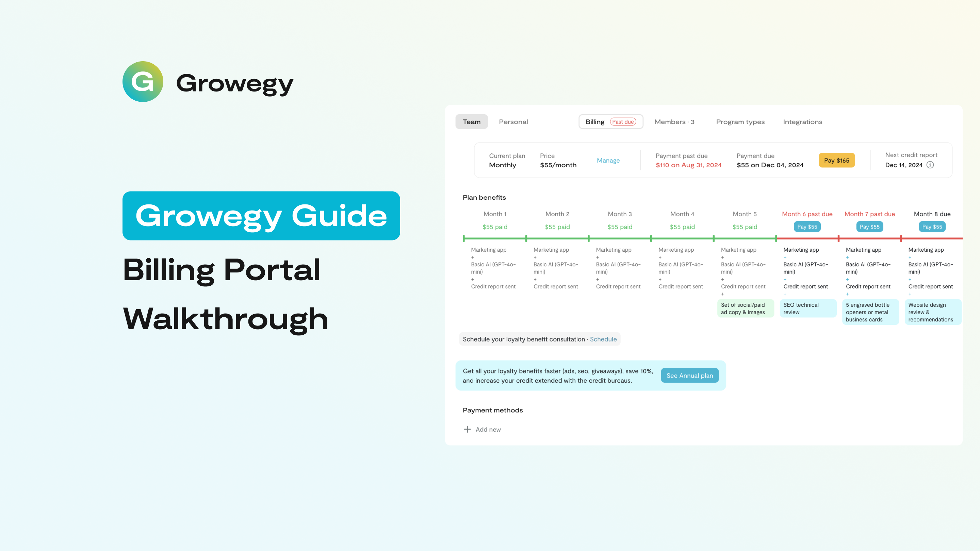Image resolution: width=980 pixels, height=551 pixels.
Task: Click the See Annual plan button
Action: coord(689,375)
